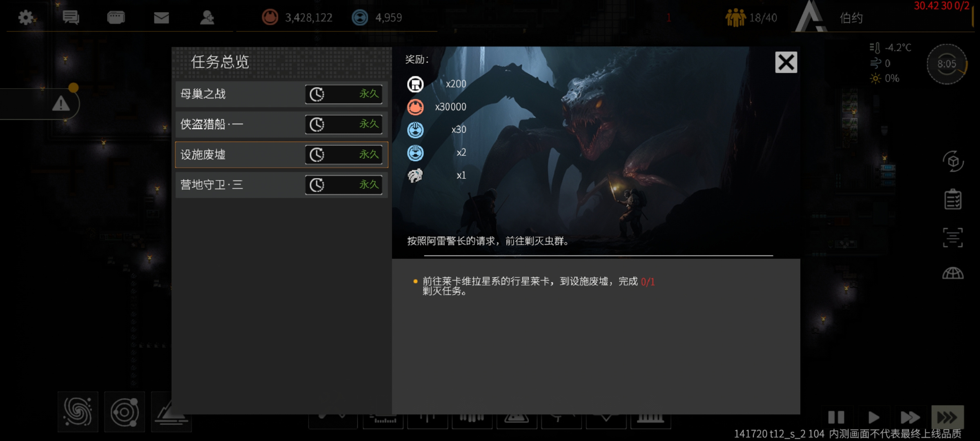This screenshot has height=441, width=980.
Task: Open the mail envelope inbox
Action: point(161,18)
